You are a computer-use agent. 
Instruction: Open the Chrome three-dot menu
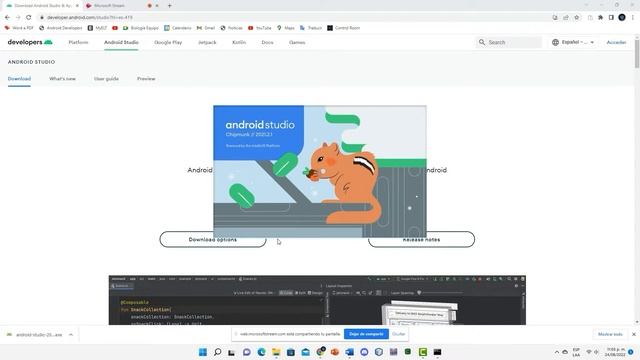coord(633,18)
